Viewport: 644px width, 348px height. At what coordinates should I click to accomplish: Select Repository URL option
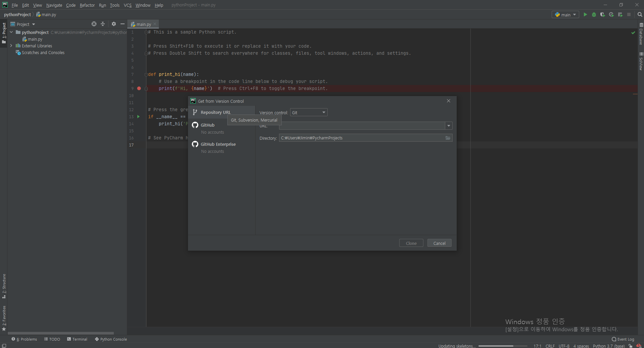point(222,112)
